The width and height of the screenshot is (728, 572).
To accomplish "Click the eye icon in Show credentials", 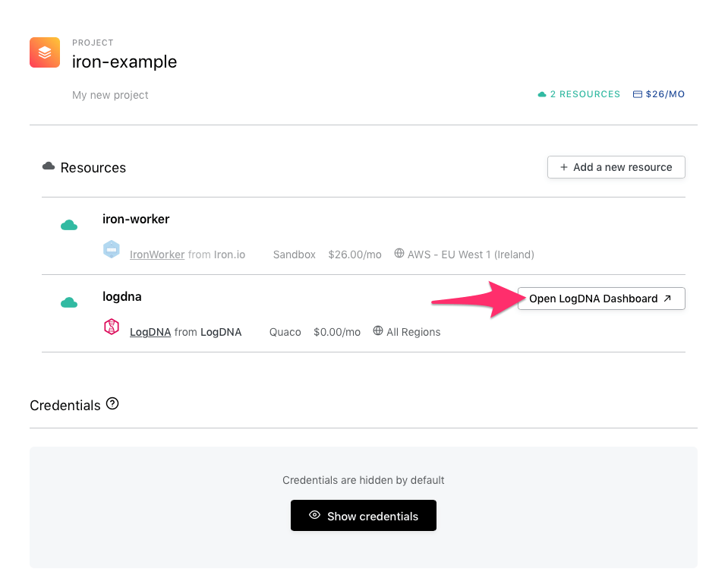I will click(315, 515).
